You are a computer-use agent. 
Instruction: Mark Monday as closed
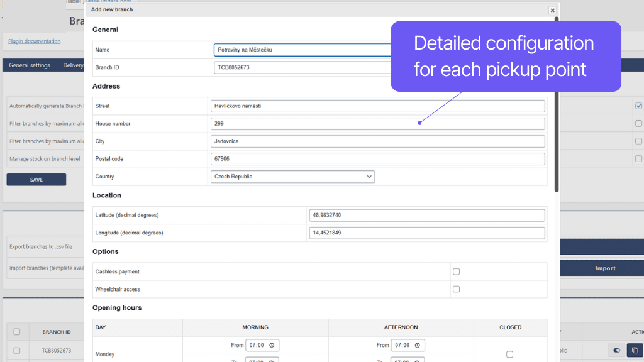click(509, 354)
